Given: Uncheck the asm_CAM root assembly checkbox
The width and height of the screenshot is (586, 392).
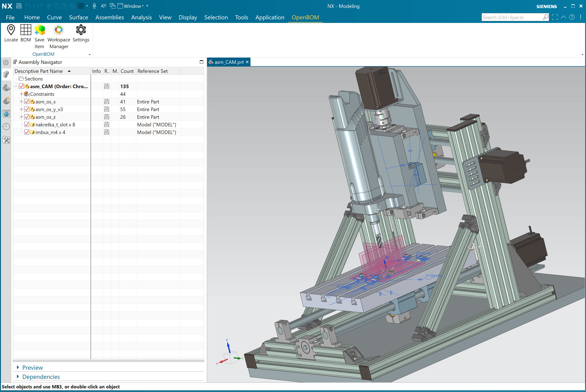Looking at the screenshot, I should point(22,86).
